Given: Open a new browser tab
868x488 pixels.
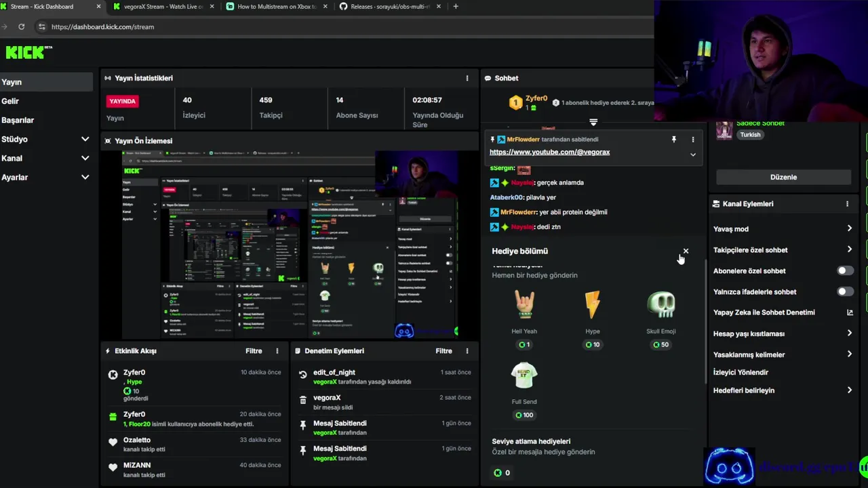Looking at the screenshot, I should 455,7.
